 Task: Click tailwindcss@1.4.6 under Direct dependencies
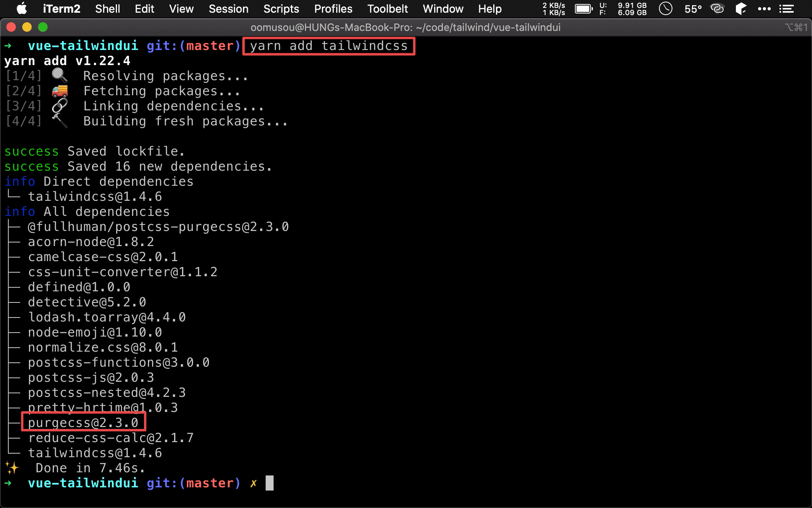coord(95,196)
